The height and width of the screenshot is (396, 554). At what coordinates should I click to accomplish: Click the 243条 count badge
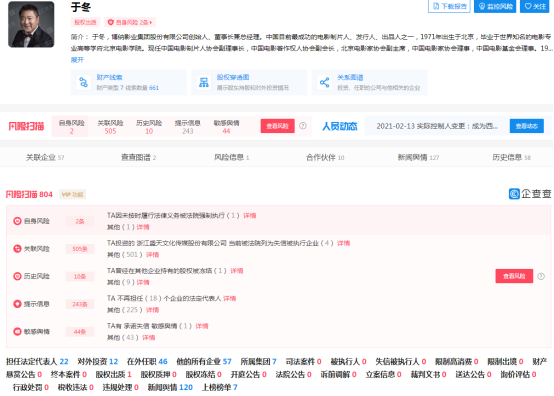80,304
